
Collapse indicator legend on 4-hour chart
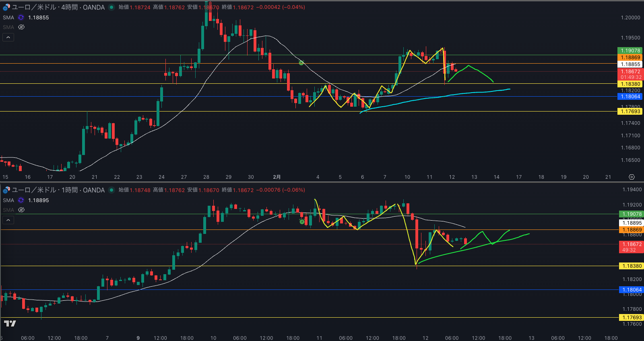coord(8,37)
